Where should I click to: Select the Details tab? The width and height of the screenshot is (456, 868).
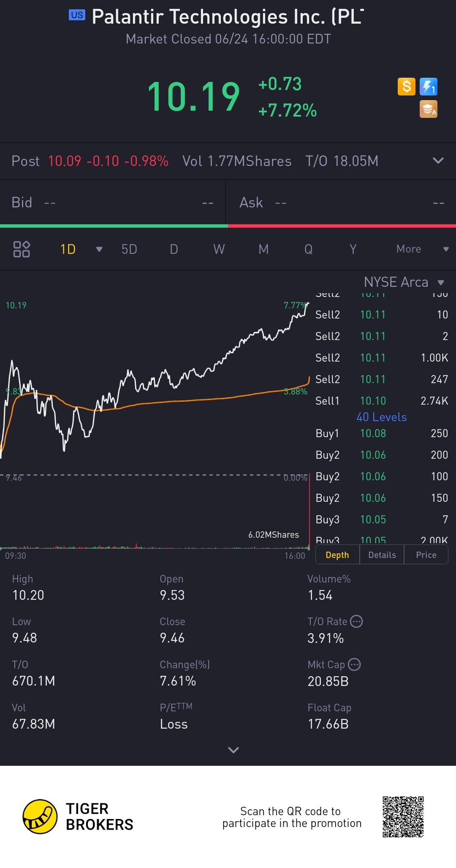pos(382,555)
